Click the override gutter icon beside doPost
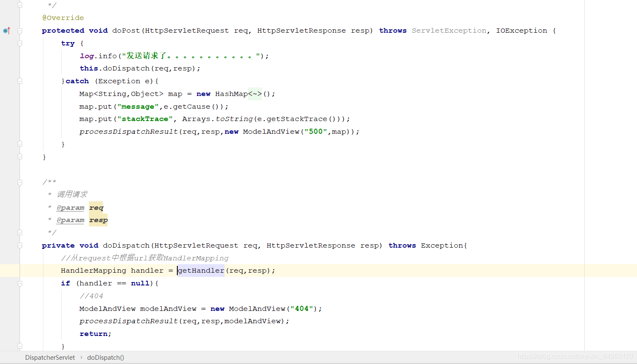This screenshot has width=637, height=364. click(x=6, y=31)
